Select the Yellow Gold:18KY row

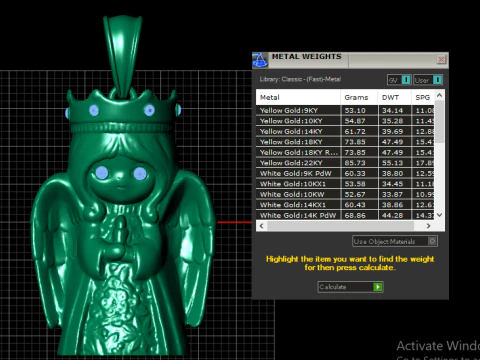point(345,142)
